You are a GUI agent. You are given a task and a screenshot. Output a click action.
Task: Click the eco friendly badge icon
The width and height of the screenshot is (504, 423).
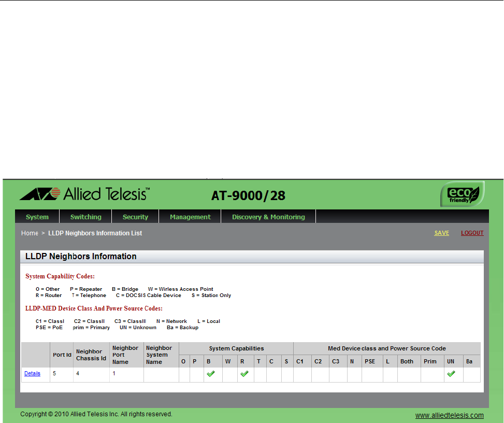pyautogui.click(x=462, y=194)
